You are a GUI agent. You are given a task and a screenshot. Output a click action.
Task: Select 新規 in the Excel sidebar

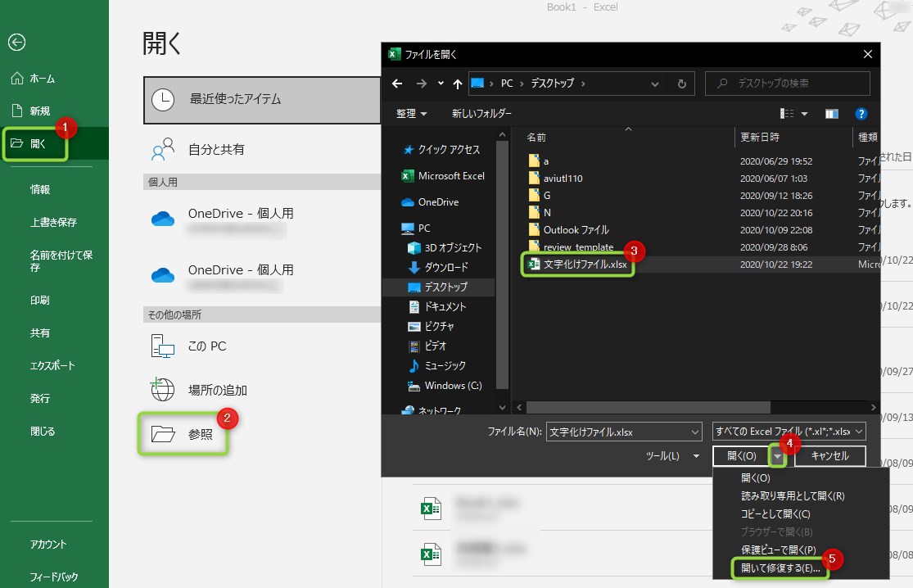[x=31, y=111]
